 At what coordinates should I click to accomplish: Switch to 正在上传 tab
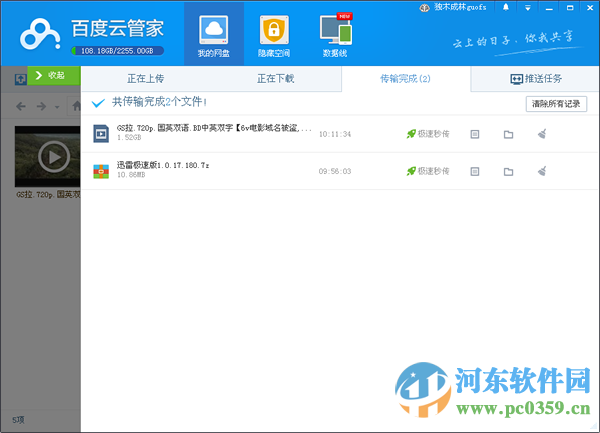coord(145,79)
